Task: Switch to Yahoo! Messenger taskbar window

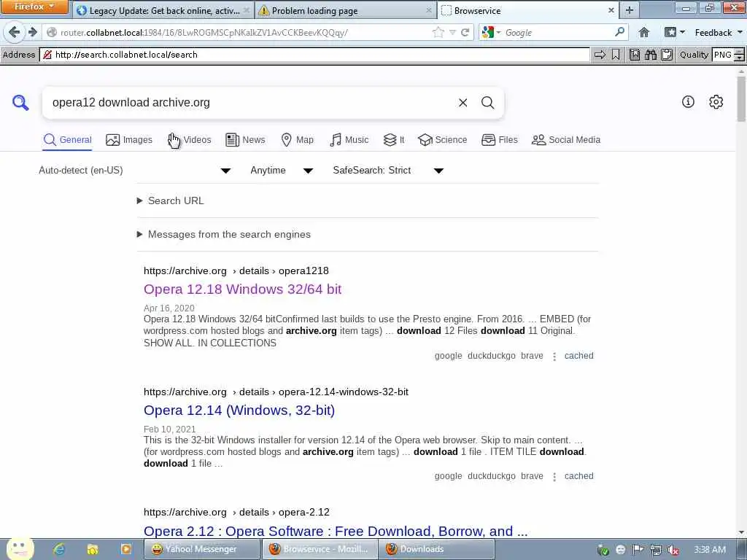Action: tap(202, 549)
